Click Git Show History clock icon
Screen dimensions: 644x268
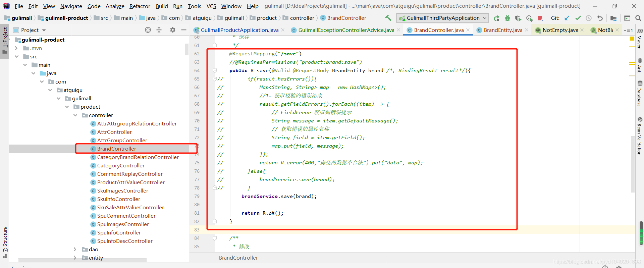[589, 18]
